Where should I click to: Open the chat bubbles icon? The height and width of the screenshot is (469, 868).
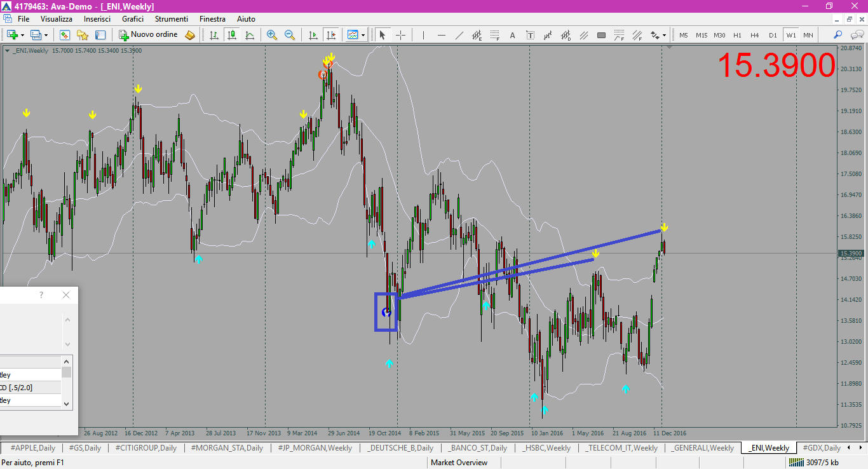(856, 35)
